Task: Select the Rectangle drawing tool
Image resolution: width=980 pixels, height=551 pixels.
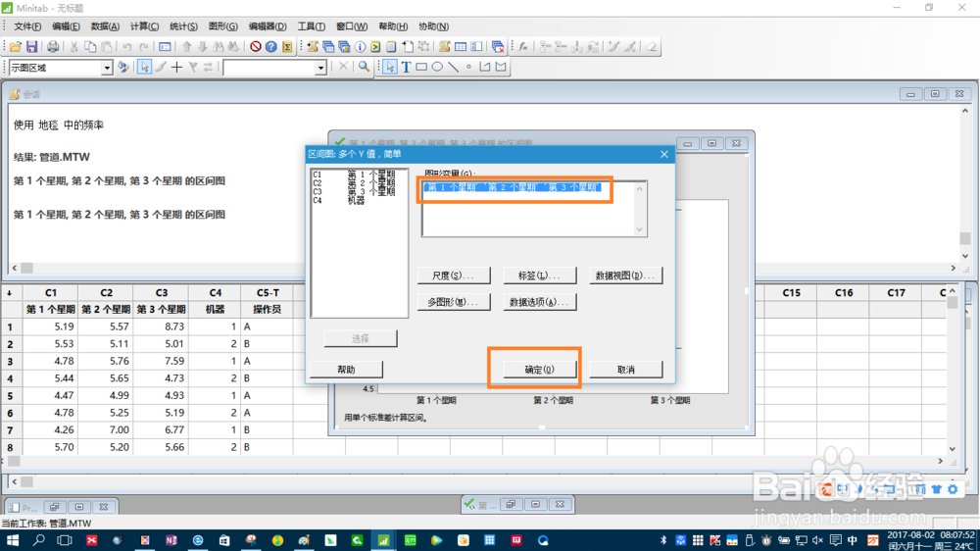Action: pos(421,67)
